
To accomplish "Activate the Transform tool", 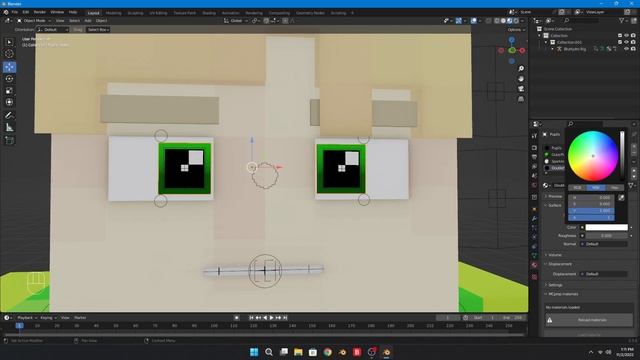I will pos(9,102).
